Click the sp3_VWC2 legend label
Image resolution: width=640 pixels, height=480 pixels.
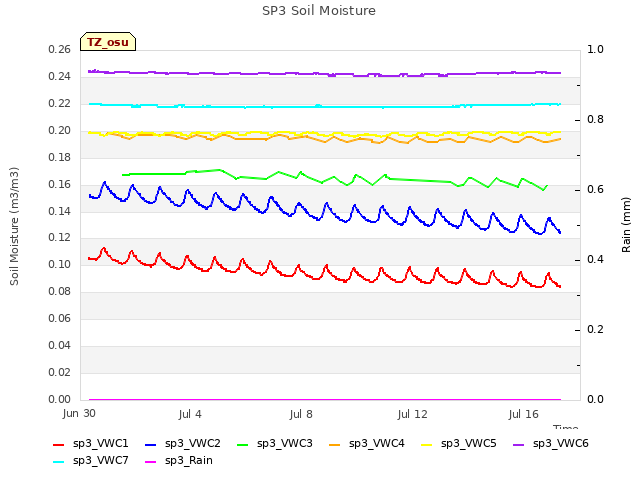193,443
